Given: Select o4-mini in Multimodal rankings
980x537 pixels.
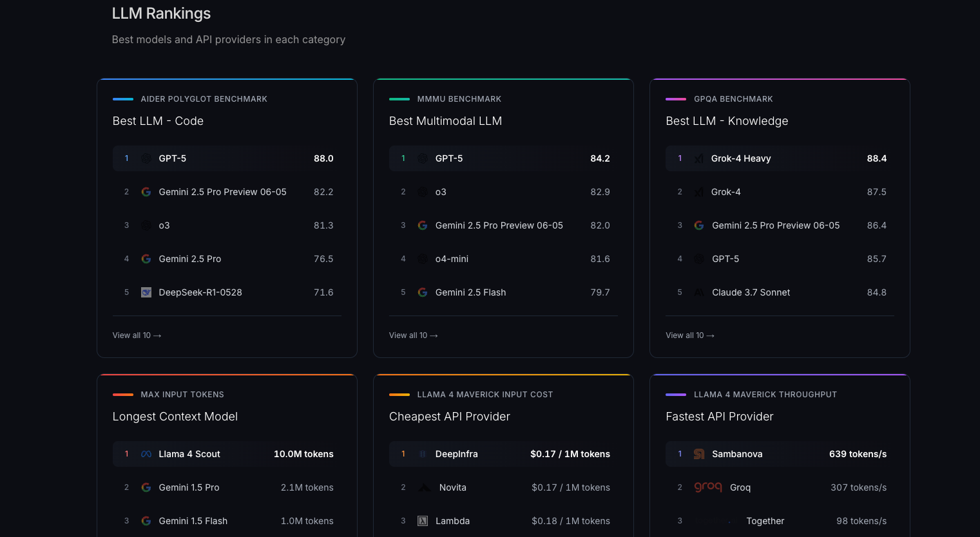Looking at the screenshot, I should click(452, 259).
